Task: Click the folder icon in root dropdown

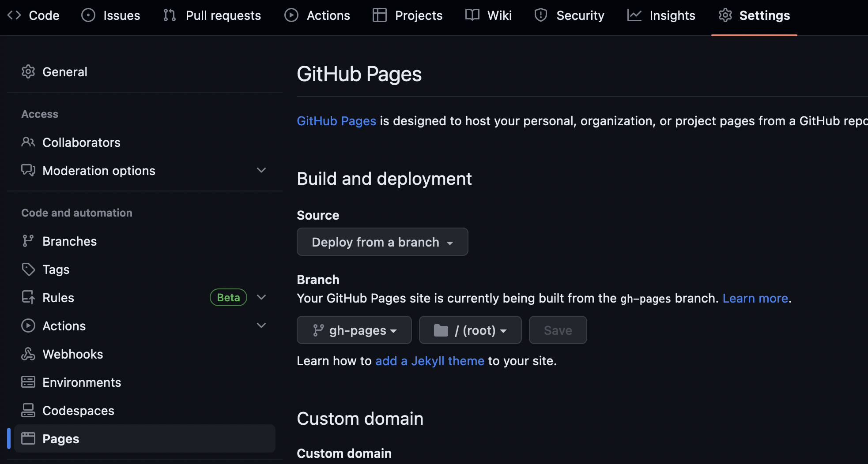Action: tap(441, 330)
